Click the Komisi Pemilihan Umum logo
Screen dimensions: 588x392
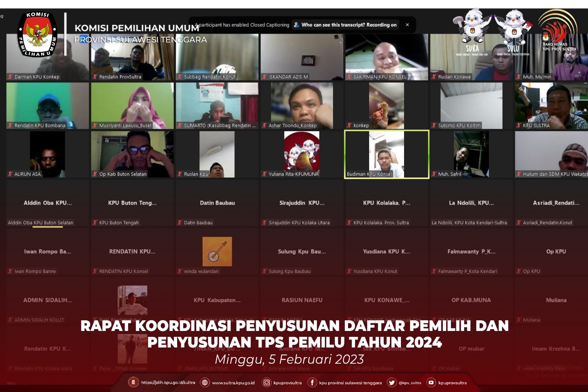[x=37, y=35]
